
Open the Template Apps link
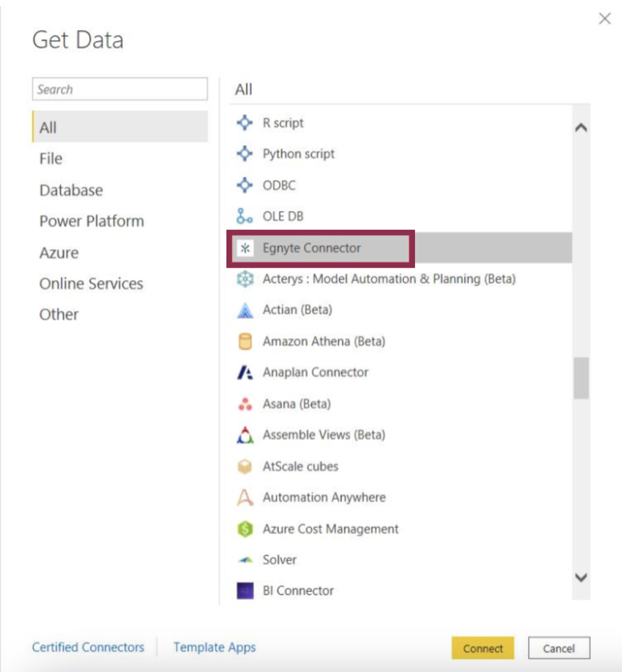point(215,646)
